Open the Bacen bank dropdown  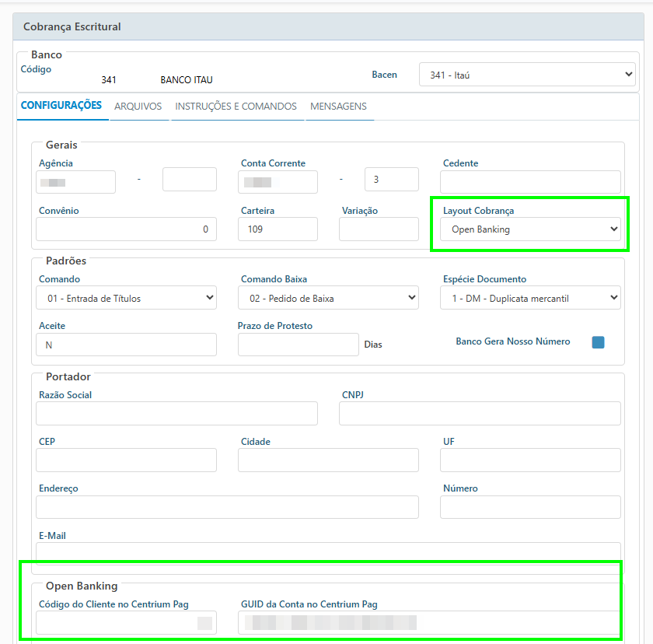click(x=527, y=75)
